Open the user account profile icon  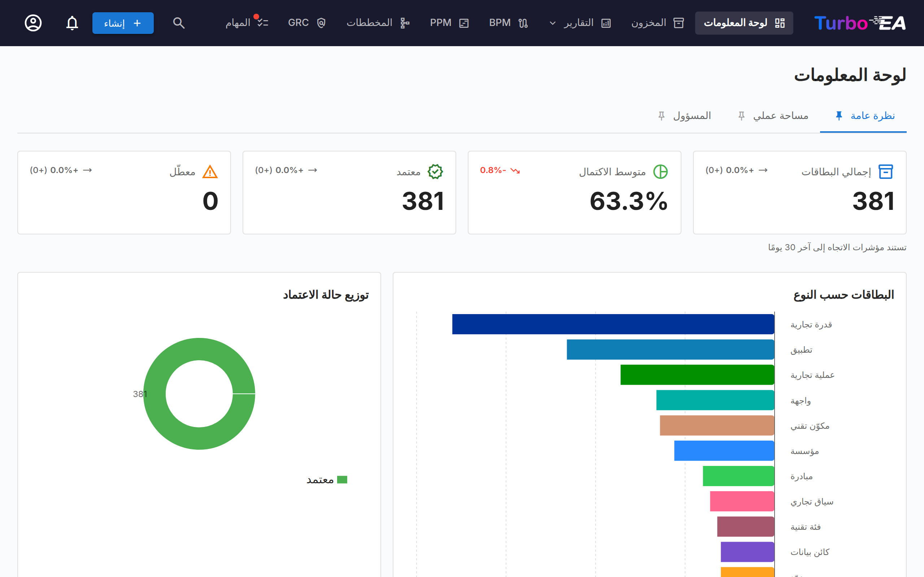(x=33, y=23)
